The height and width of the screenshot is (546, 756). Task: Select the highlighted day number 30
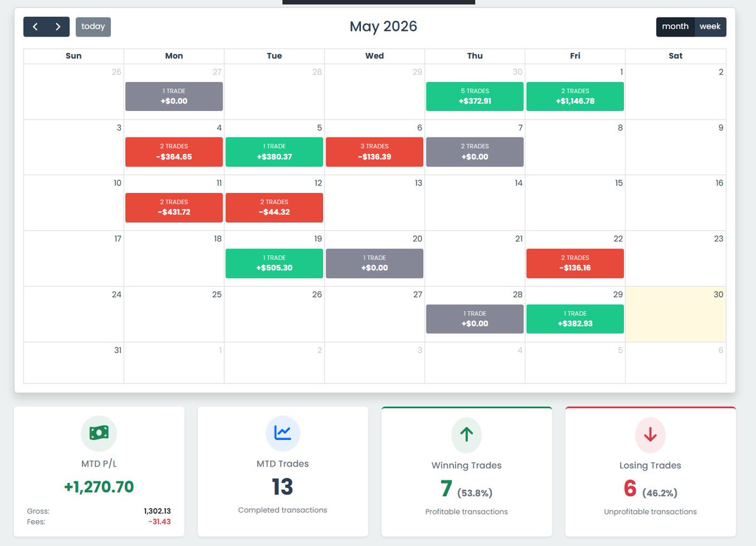(x=718, y=294)
